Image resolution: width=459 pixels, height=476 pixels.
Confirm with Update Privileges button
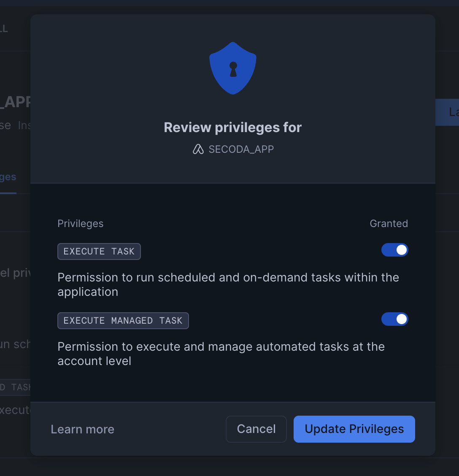[354, 429]
